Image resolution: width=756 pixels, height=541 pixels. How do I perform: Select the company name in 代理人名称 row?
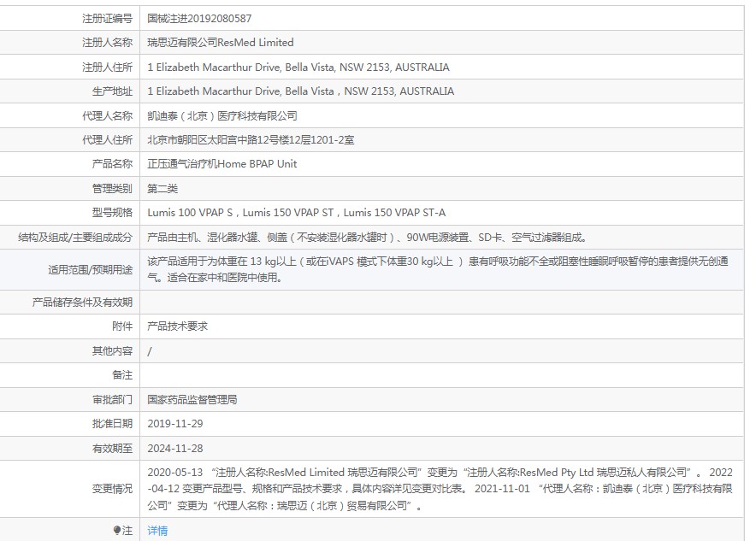coord(222,115)
